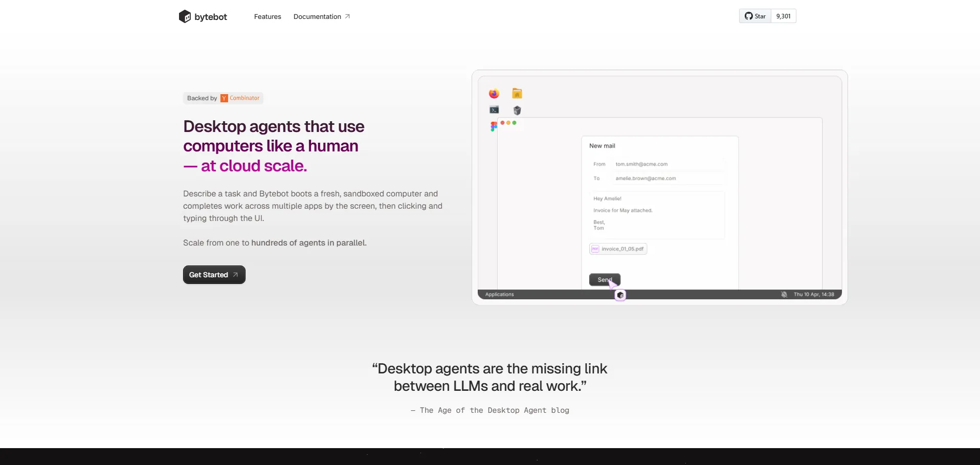Click the Figma icon in demo
The width and height of the screenshot is (980, 465).
point(494,126)
